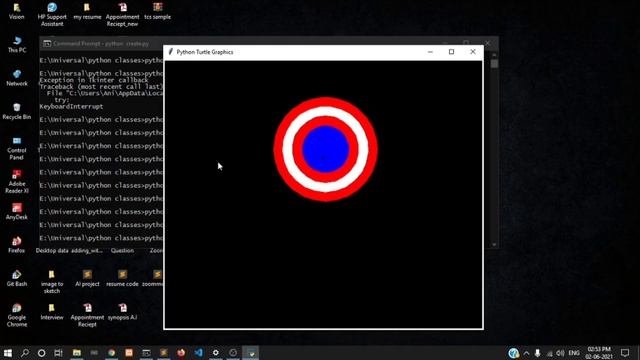Click the blue center circle
The height and width of the screenshot is (360, 640).
coord(325,149)
